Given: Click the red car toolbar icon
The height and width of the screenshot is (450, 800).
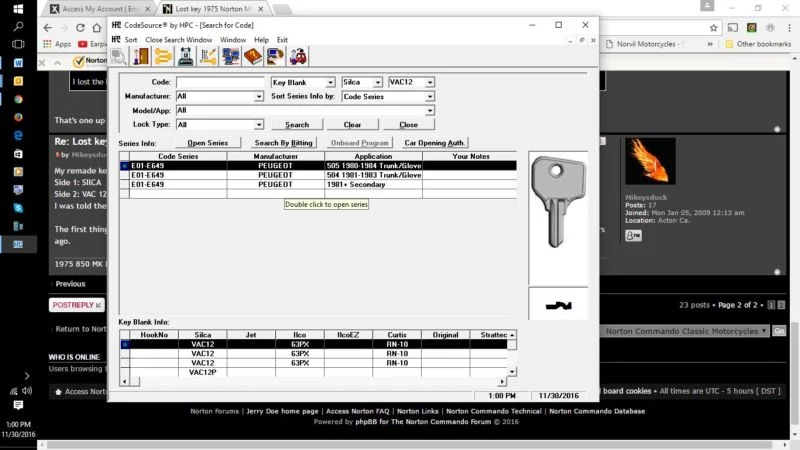Looking at the screenshot, I should click(298, 56).
